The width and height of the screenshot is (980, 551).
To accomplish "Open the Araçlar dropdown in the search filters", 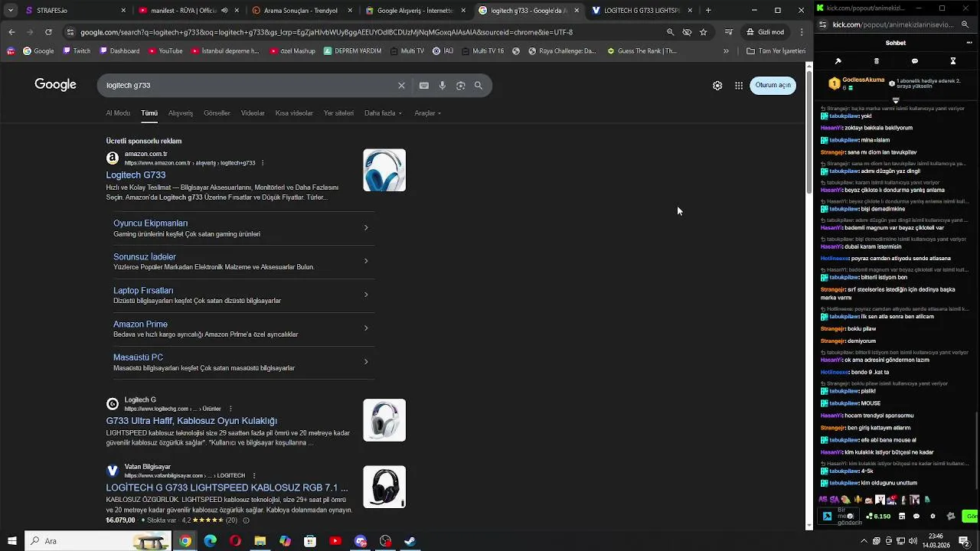I will tap(428, 113).
